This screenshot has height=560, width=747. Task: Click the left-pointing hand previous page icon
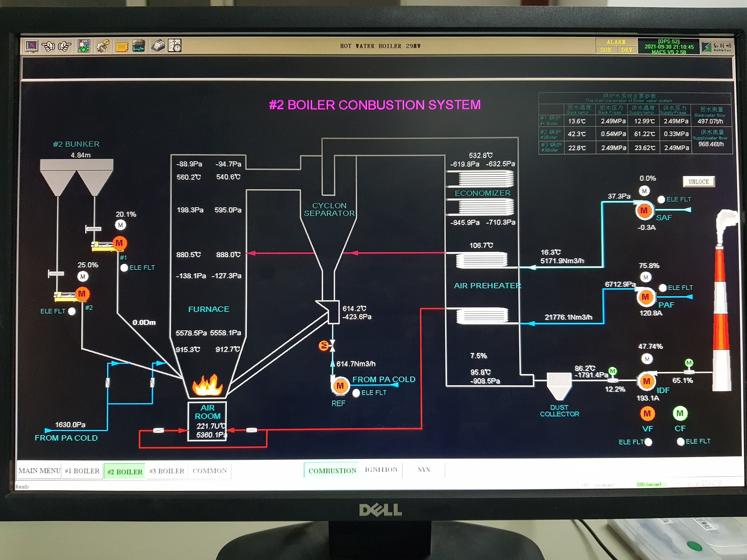point(49,46)
